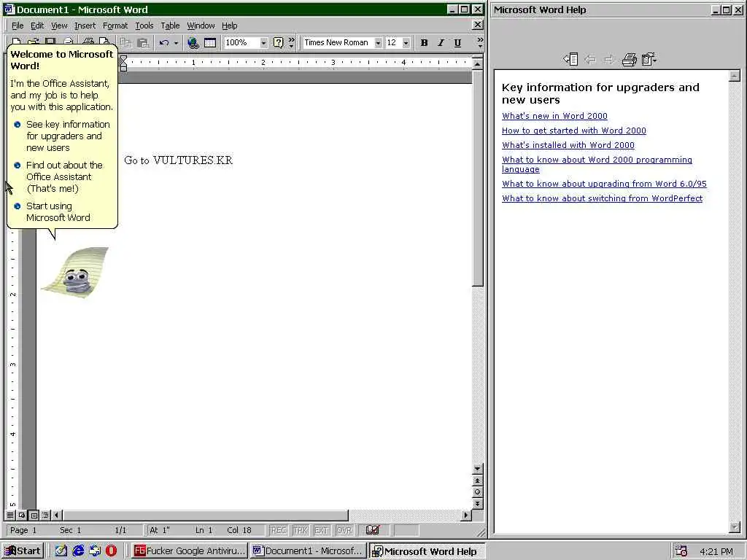Select 'See key information for upgraders' option
This screenshot has width=747, height=560.
63,136
